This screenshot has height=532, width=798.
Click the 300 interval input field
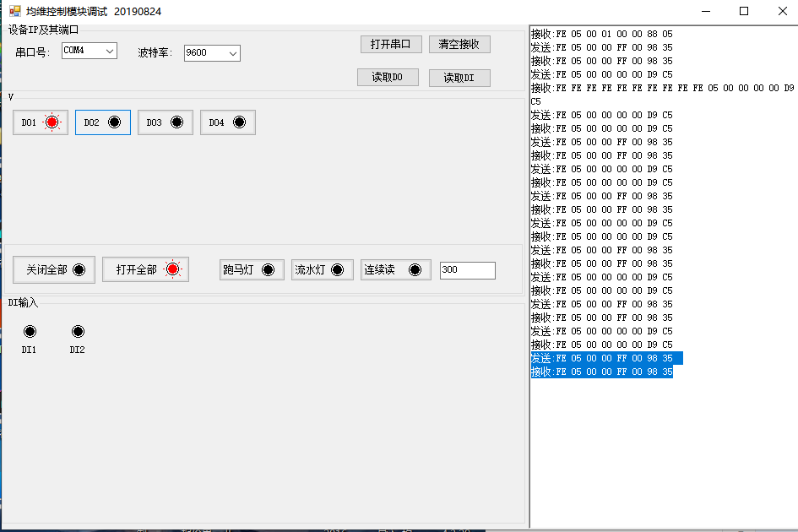pyautogui.click(x=467, y=269)
